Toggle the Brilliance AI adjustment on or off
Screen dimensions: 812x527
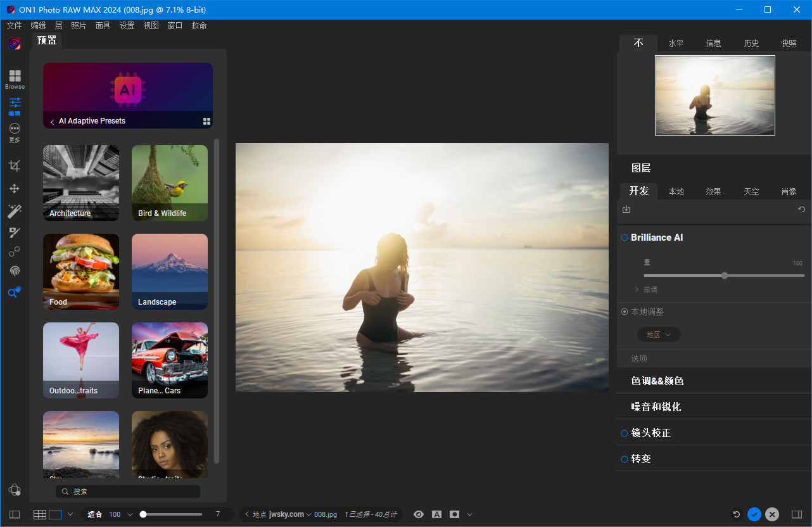624,237
